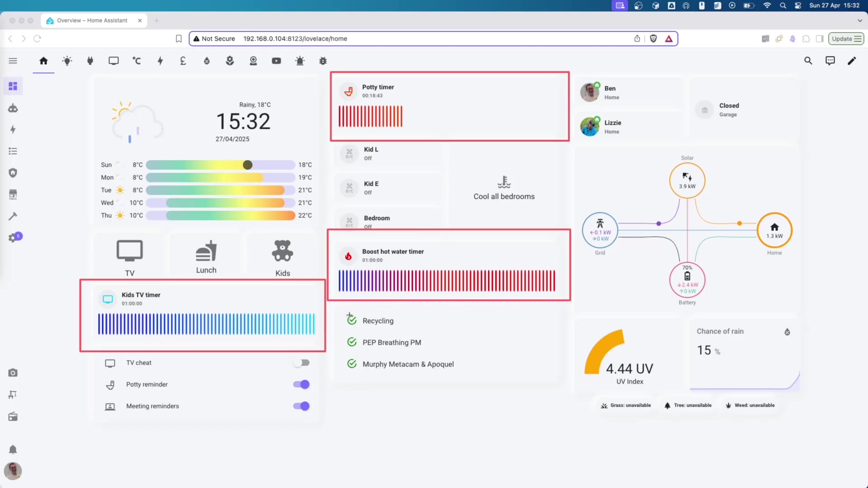Click the edit dashboard pencil icon
This screenshot has height=488, width=868.
(852, 61)
